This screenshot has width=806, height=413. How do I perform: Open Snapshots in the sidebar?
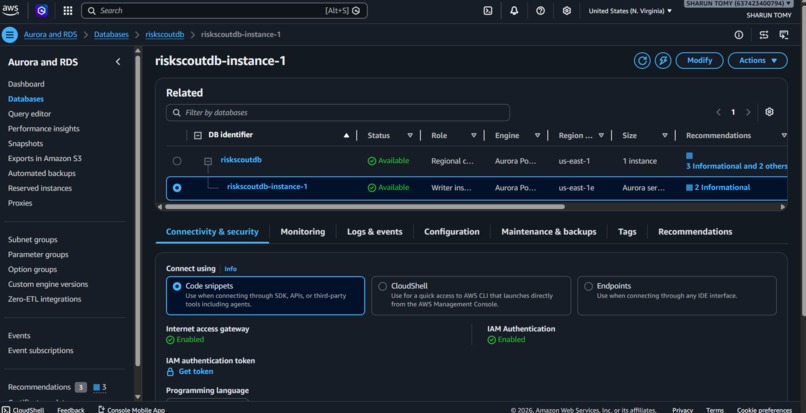(x=25, y=144)
